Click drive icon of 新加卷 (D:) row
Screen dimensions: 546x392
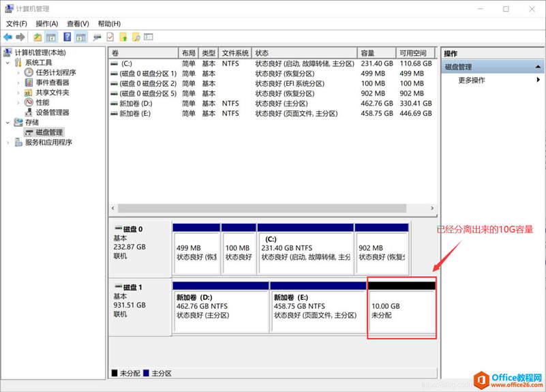point(114,104)
